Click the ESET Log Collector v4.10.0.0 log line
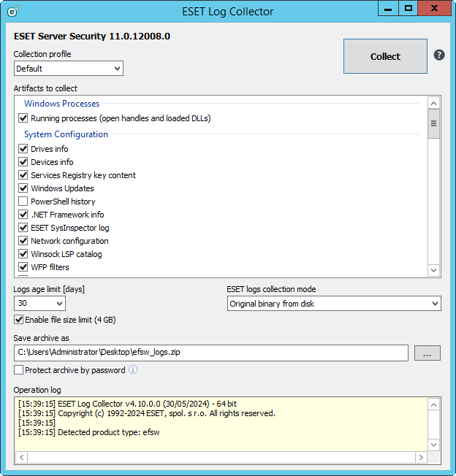Viewport: 456px width, 476px height. (127, 404)
